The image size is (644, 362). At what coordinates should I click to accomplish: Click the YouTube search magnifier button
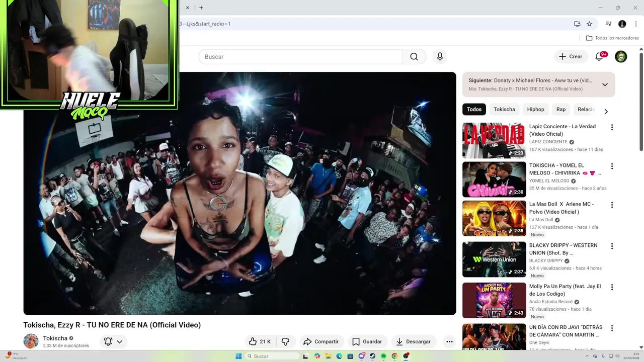tap(414, 57)
